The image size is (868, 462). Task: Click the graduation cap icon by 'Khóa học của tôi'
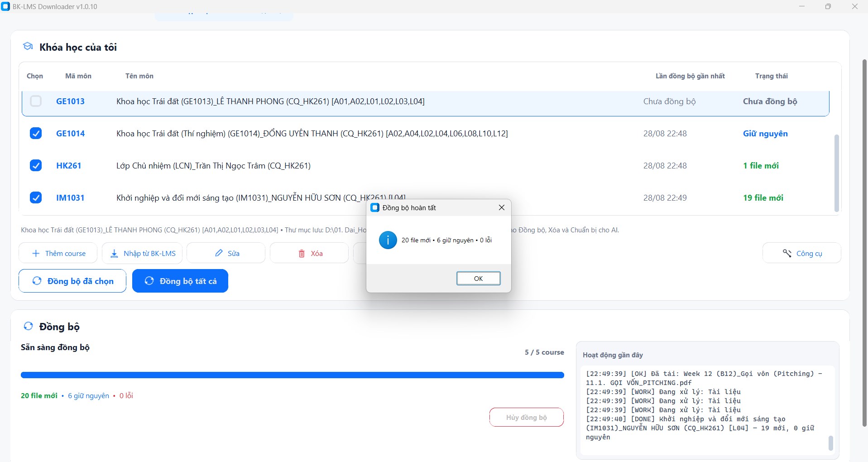coord(28,46)
